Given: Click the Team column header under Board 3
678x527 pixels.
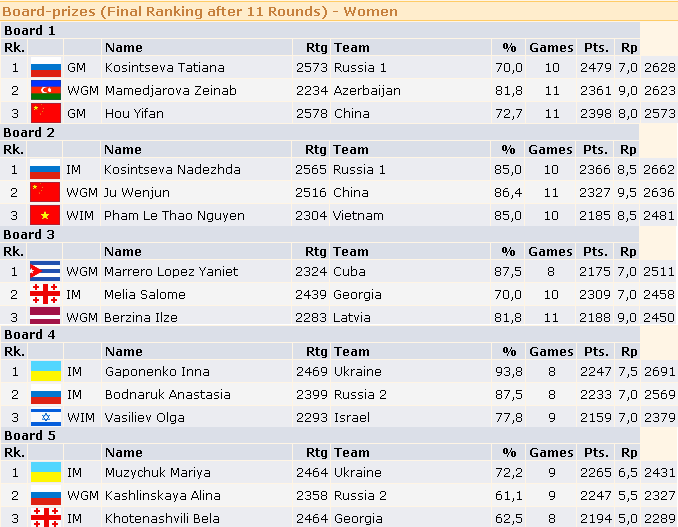Looking at the screenshot, I should click(x=351, y=252).
